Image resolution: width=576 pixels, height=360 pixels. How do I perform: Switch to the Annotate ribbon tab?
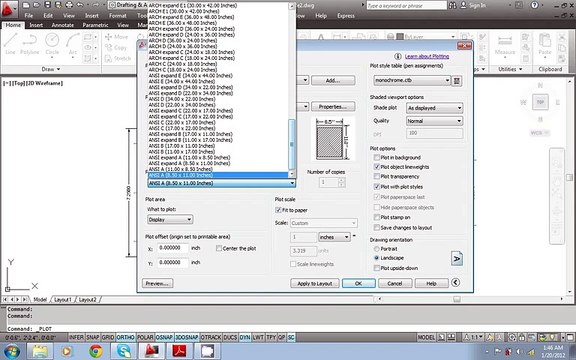point(62,25)
